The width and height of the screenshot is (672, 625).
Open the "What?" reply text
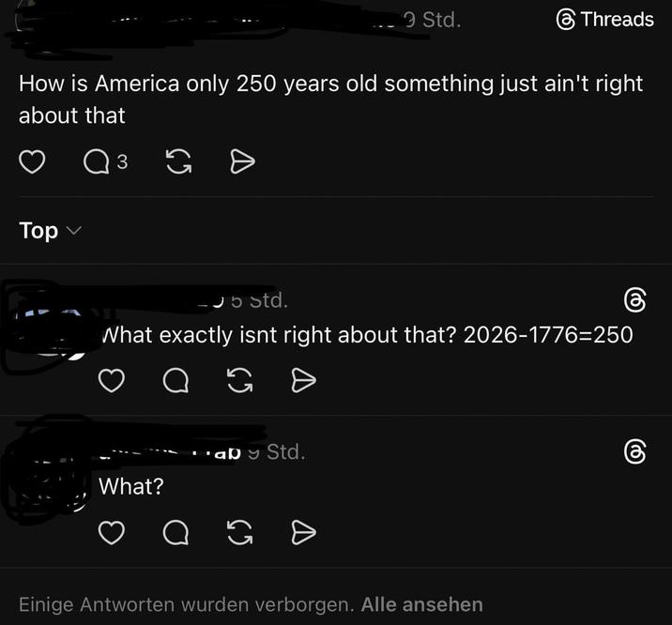point(131,487)
